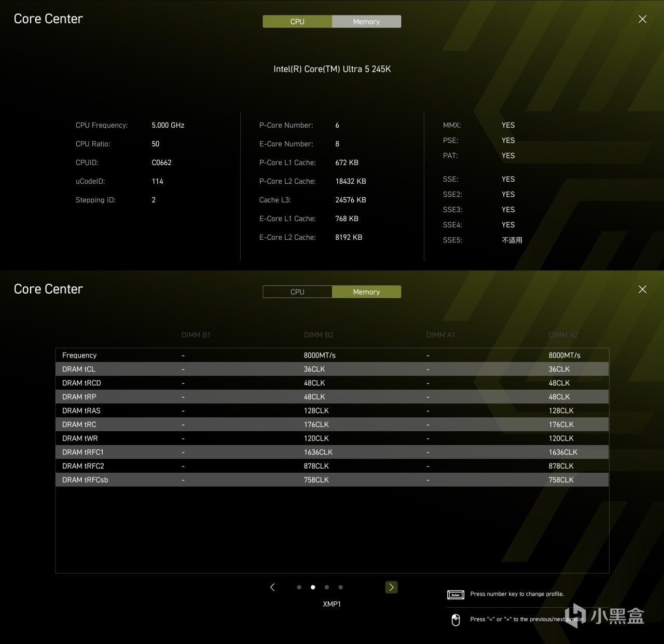Click the uCodeID value 114

tap(157, 181)
